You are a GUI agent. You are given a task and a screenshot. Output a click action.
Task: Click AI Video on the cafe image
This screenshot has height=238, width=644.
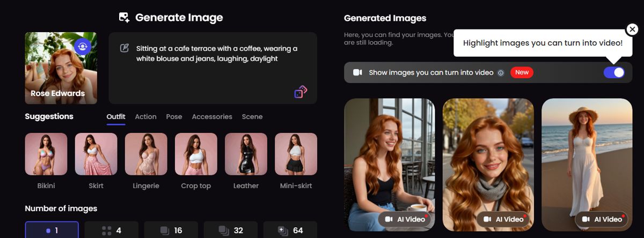click(405, 219)
